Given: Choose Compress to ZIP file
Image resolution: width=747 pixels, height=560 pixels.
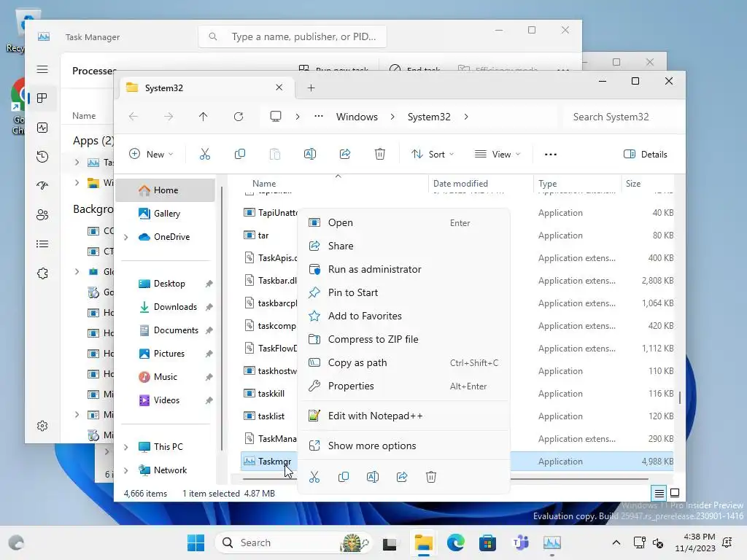Looking at the screenshot, I should click(x=403, y=340).
